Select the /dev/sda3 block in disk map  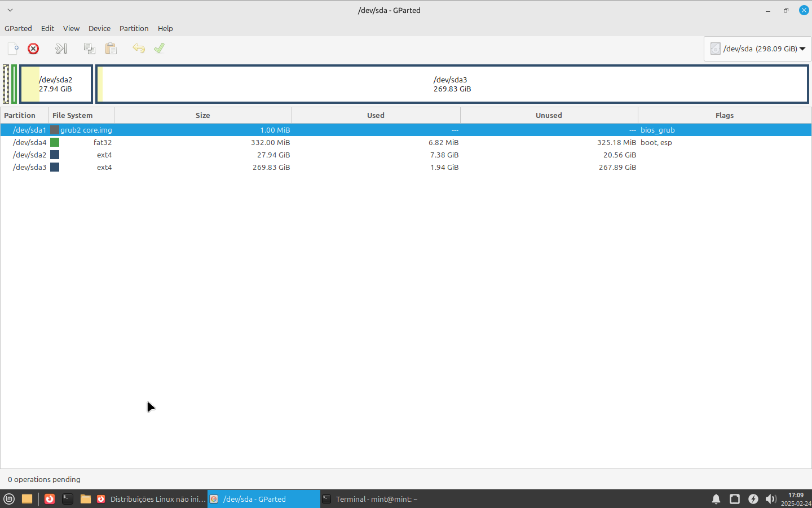click(452, 84)
